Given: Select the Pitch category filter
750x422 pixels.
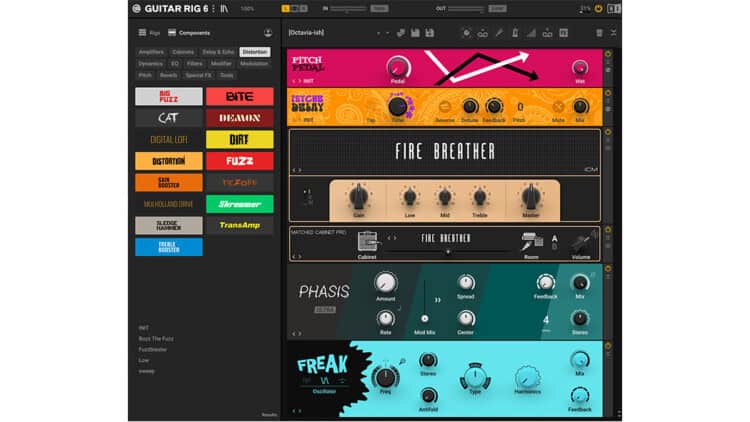Looking at the screenshot, I should (x=145, y=75).
